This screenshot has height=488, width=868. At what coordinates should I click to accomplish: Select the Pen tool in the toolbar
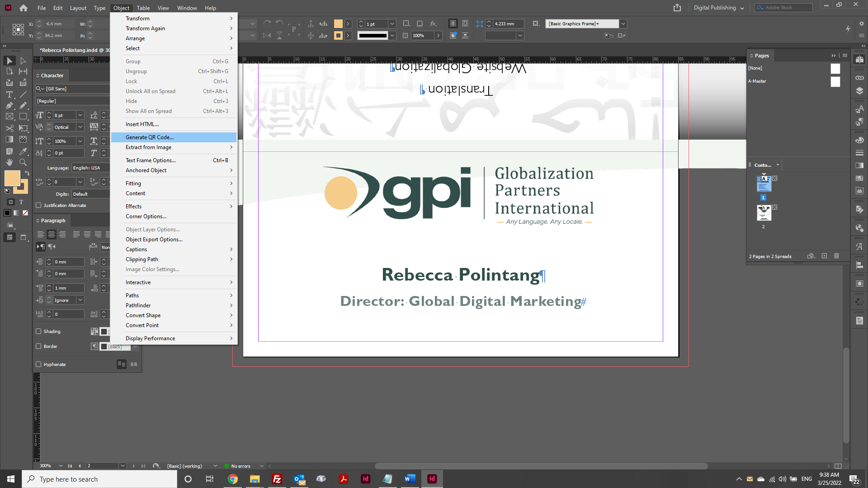click(9, 105)
